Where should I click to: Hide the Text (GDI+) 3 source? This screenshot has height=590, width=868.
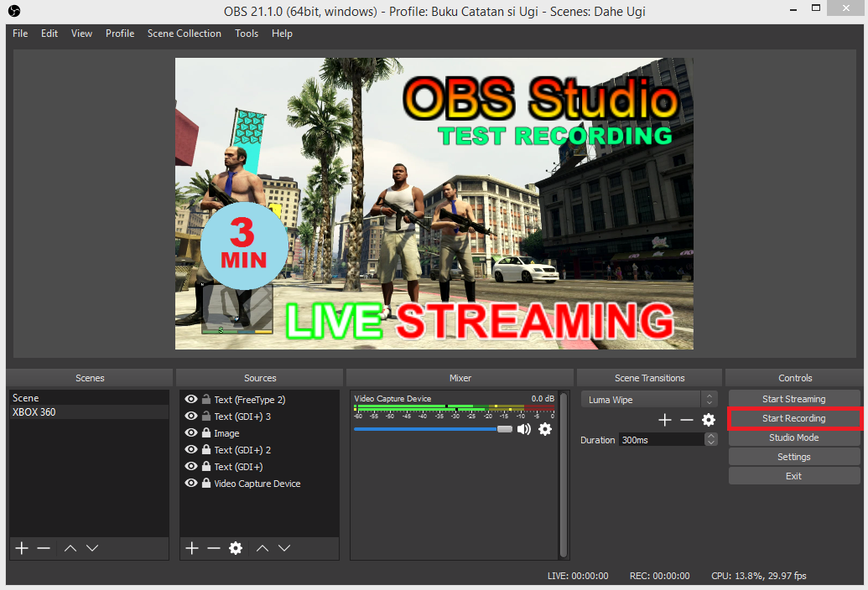tap(191, 416)
